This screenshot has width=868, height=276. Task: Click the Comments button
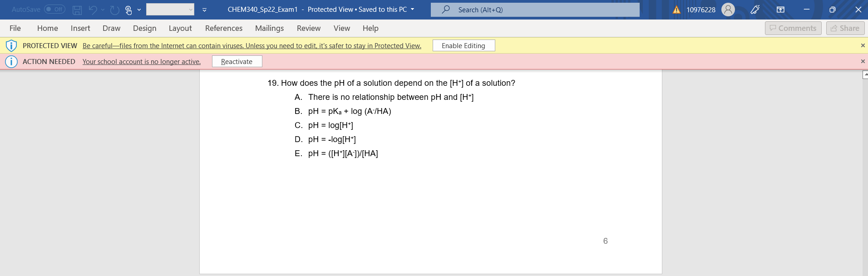click(793, 28)
